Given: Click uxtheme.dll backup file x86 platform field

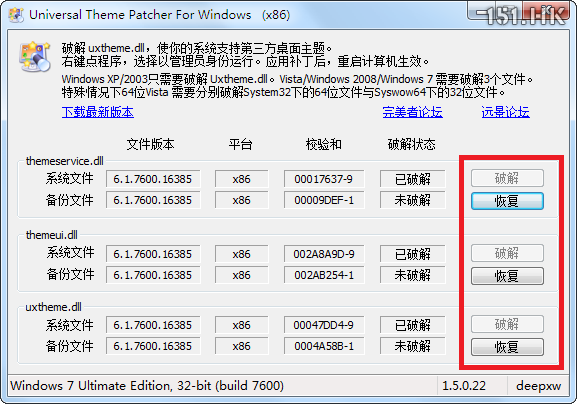Looking at the screenshot, I should 242,346.
